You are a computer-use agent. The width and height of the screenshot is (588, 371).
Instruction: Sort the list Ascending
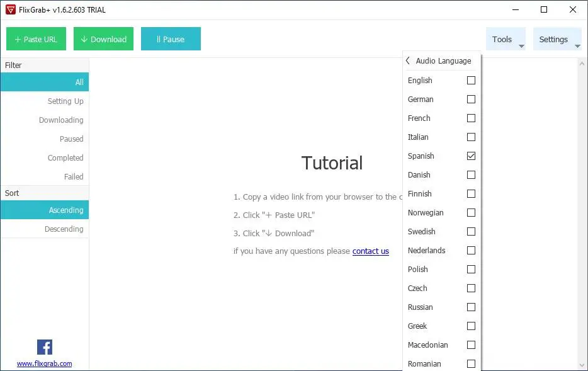(x=45, y=210)
